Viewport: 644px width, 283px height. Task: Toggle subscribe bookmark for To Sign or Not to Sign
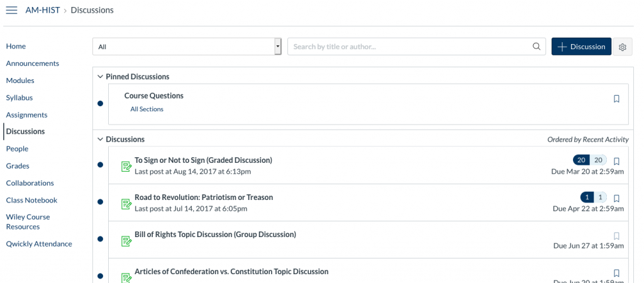tap(616, 161)
